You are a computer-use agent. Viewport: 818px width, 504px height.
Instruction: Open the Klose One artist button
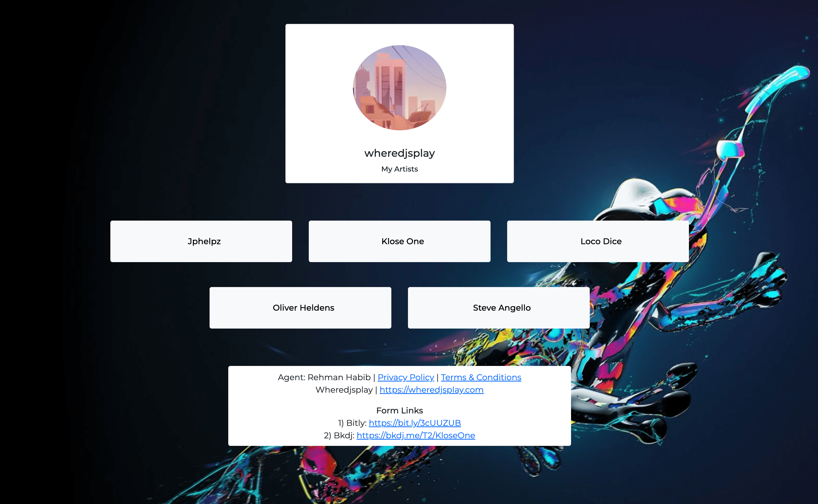click(x=399, y=241)
